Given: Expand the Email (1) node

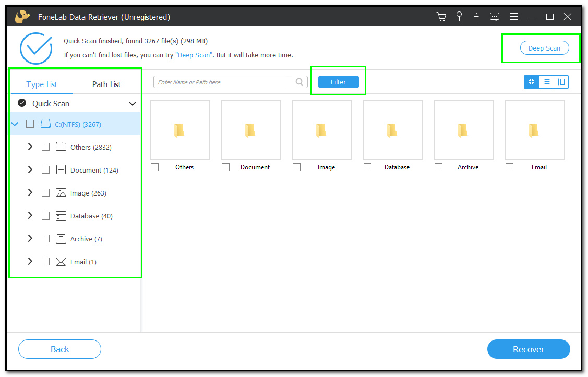Looking at the screenshot, I should [x=30, y=262].
